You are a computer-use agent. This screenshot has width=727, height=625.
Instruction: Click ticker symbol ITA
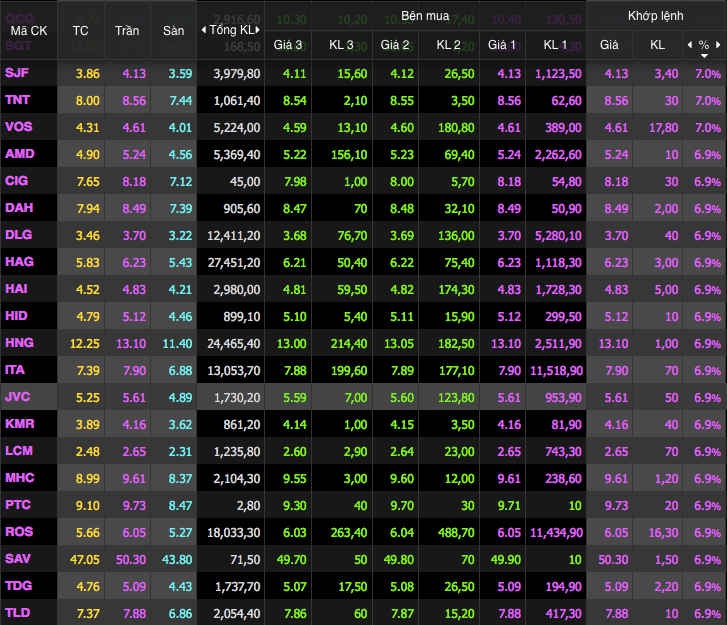tap(16, 369)
